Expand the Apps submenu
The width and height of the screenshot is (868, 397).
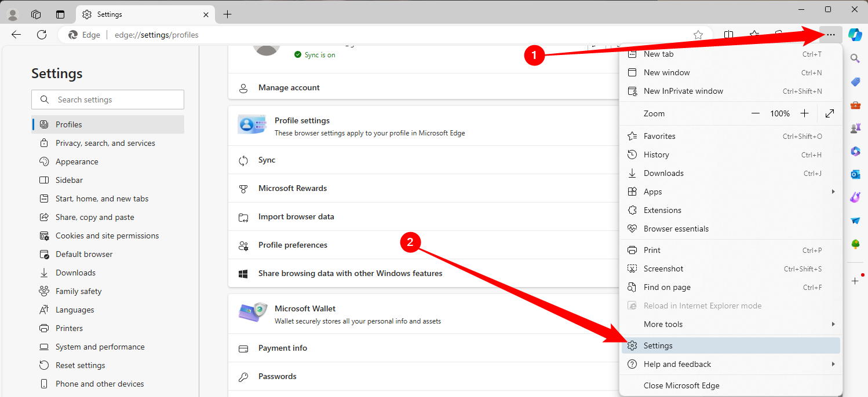[x=653, y=191]
